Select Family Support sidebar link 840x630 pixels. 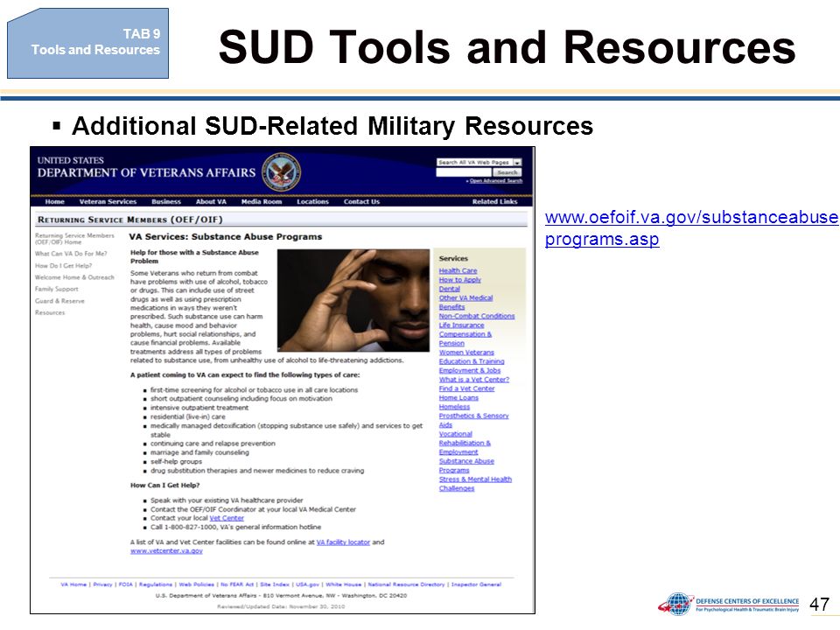(x=56, y=290)
